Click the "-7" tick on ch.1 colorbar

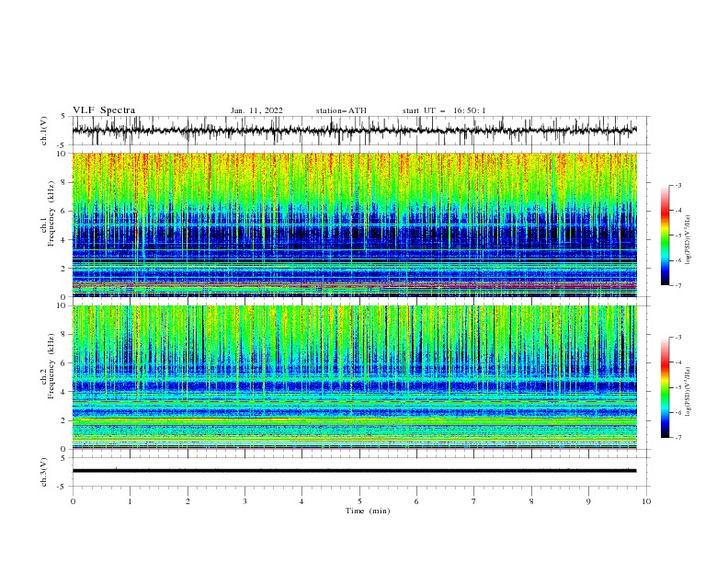678,285
